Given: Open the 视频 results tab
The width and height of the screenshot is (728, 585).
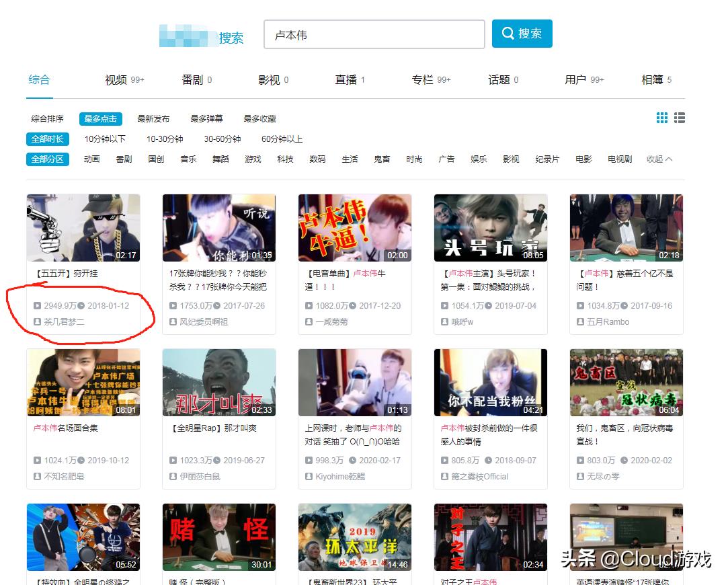Looking at the screenshot, I should [x=124, y=80].
